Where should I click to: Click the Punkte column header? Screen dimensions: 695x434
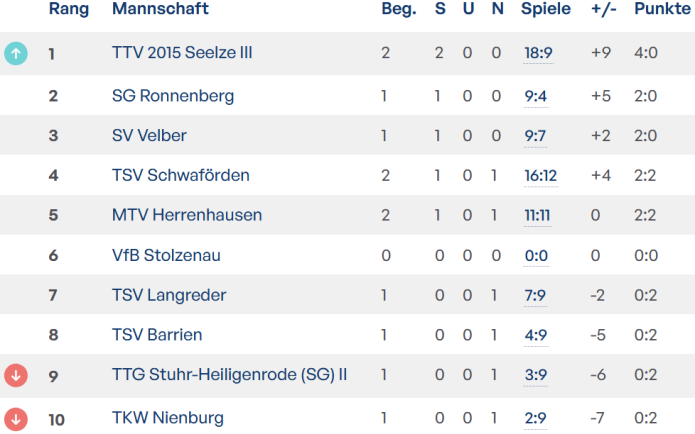click(660, 9)
